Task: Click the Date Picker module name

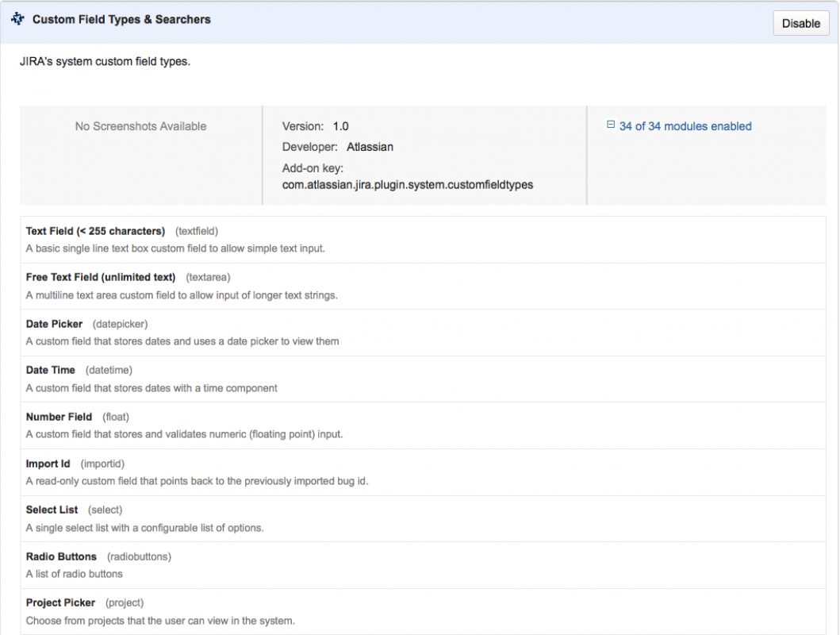Action: pos(54,324)
